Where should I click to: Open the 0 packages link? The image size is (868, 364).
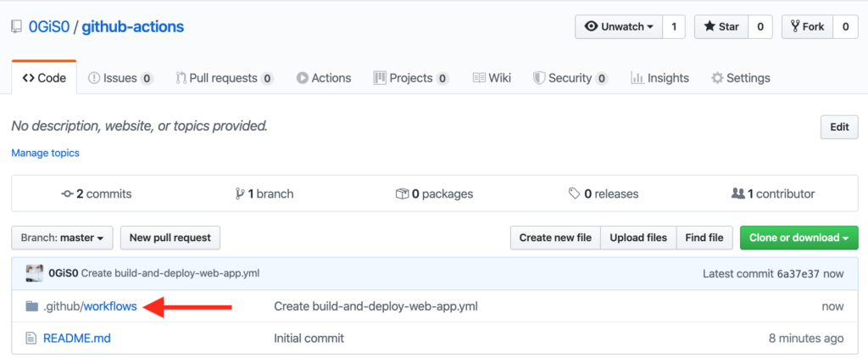coord(435,194)
